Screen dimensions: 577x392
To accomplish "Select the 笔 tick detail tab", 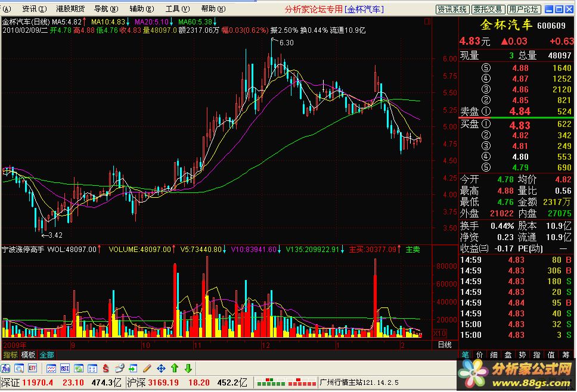I will tap(466, 354).
